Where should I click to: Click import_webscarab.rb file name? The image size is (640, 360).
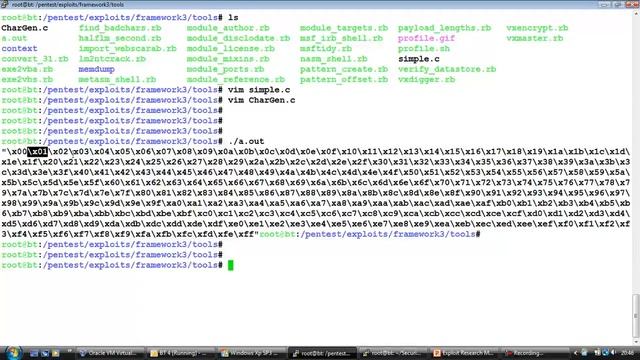pos(128,49)
